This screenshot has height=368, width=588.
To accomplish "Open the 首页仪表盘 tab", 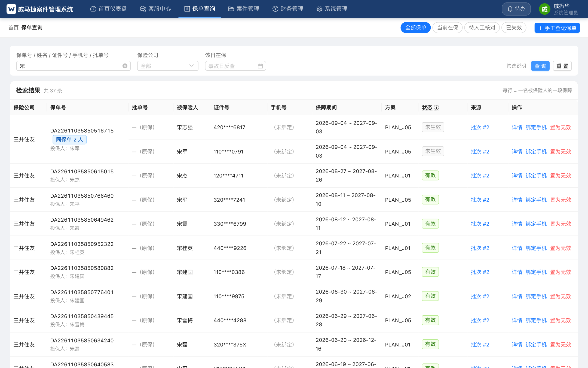I will tap(109, 9).
